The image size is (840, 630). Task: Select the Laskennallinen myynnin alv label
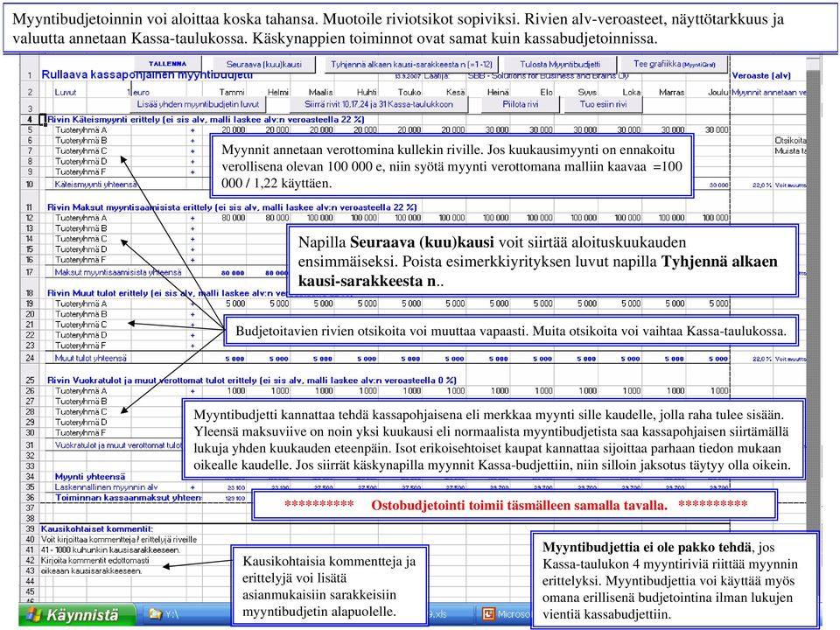(x=106, y=487)
